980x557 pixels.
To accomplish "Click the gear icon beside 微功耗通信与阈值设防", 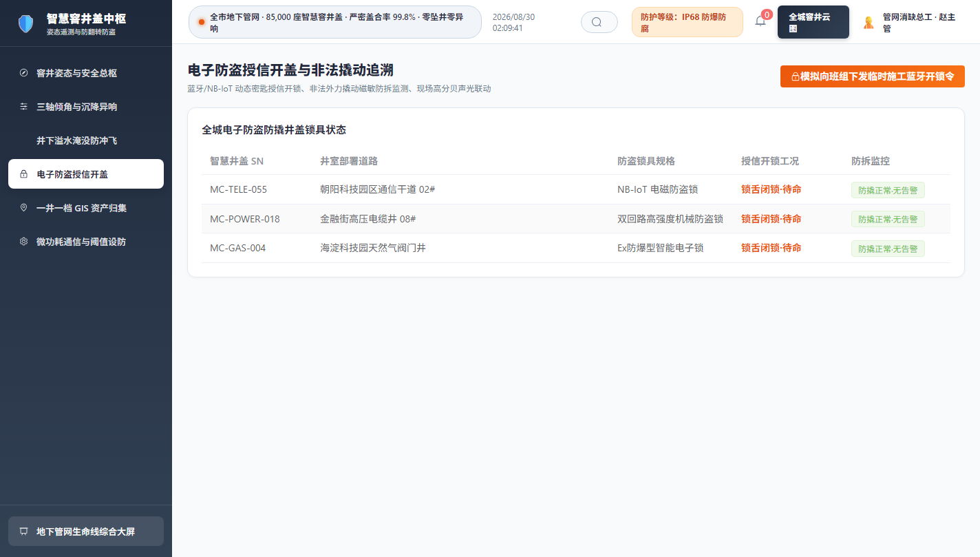I will [x=24, y=242].
